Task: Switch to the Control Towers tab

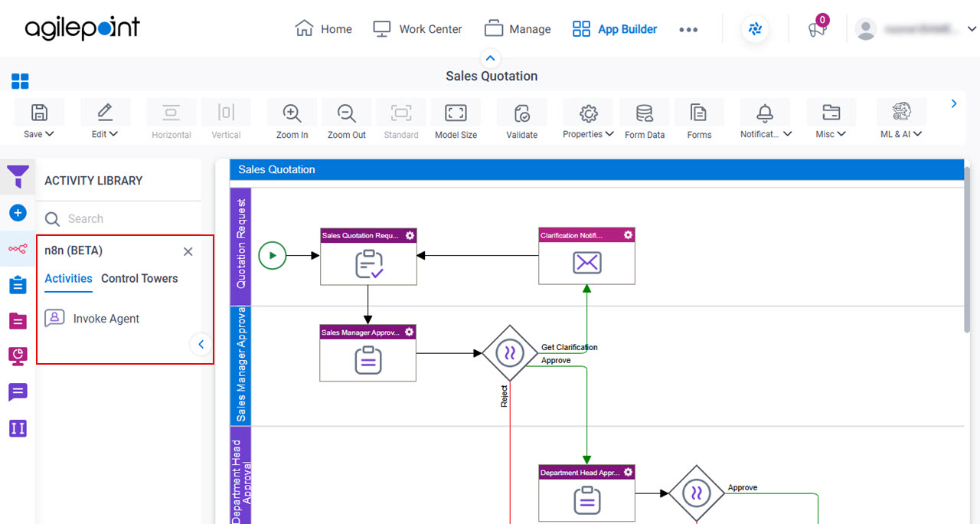Action: 139,279
